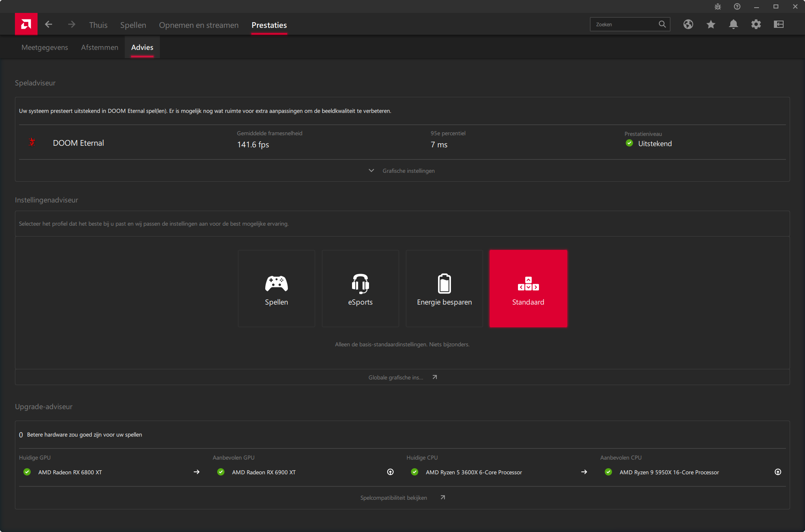Click green check beside AMD Radeon RX 6800 XT
805x532 pixels.
coord(27,472)
